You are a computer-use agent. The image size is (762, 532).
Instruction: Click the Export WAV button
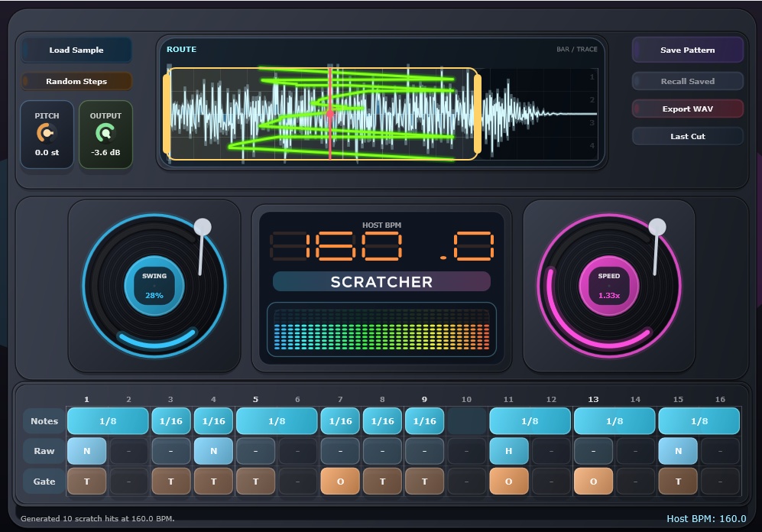688,109
